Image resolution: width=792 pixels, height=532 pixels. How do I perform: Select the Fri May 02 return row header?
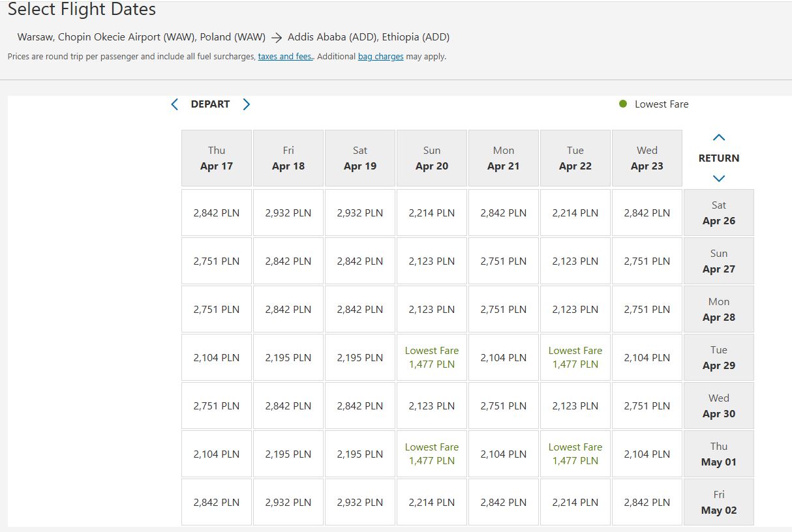(719, 502)
